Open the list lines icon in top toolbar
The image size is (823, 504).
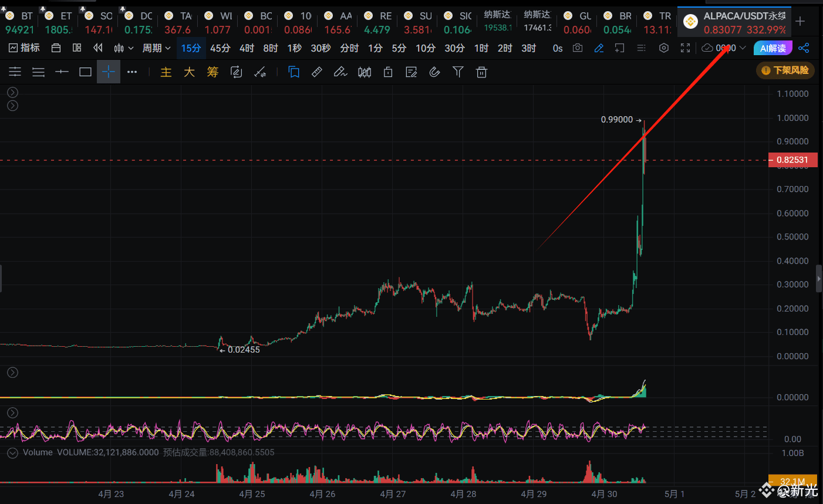(641, 48)
